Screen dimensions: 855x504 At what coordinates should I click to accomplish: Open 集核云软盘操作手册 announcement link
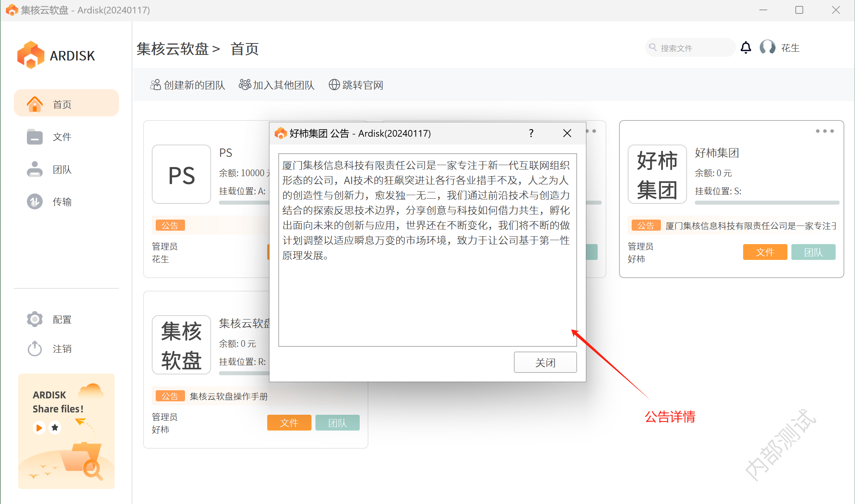(228, 396)
